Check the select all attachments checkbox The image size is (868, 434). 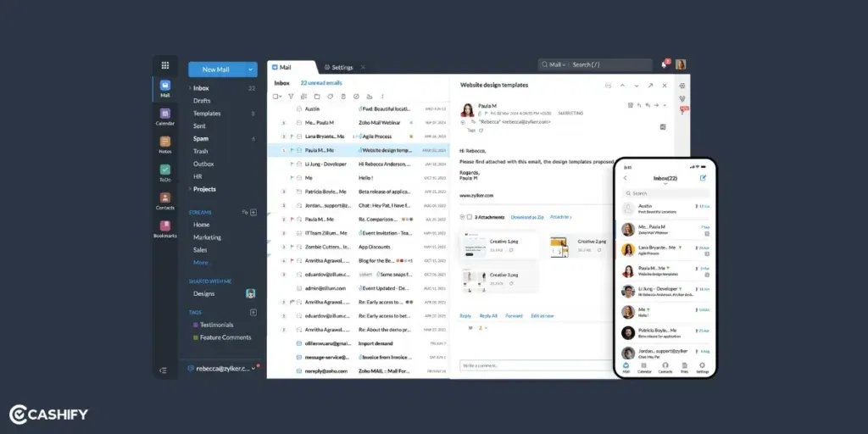coord(469,217)
